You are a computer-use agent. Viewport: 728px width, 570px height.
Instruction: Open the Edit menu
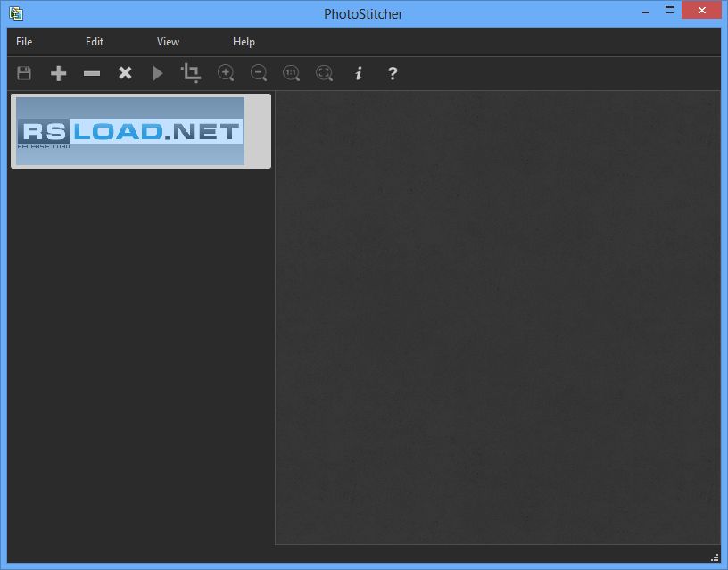coord(95,42)
